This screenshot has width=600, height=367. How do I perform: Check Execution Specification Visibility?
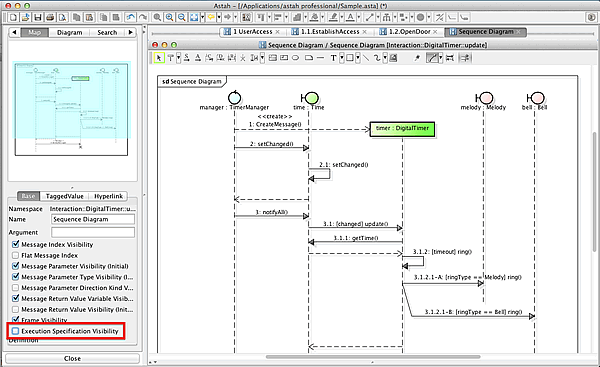(16, 331)
